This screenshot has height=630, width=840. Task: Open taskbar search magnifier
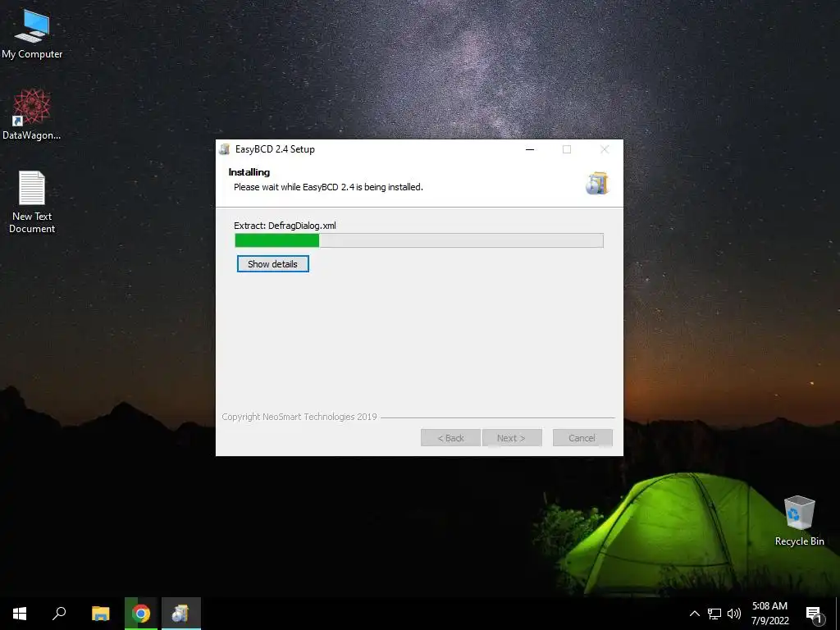tap(59, 614)
